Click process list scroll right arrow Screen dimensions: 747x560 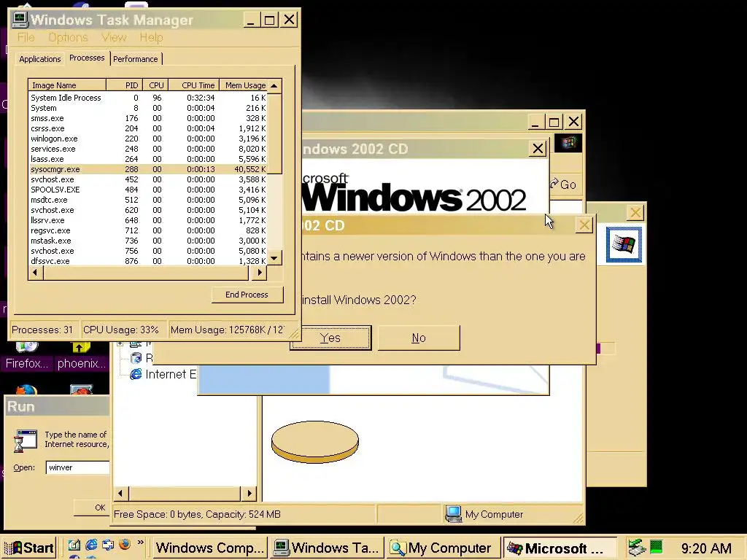point(260,273)
